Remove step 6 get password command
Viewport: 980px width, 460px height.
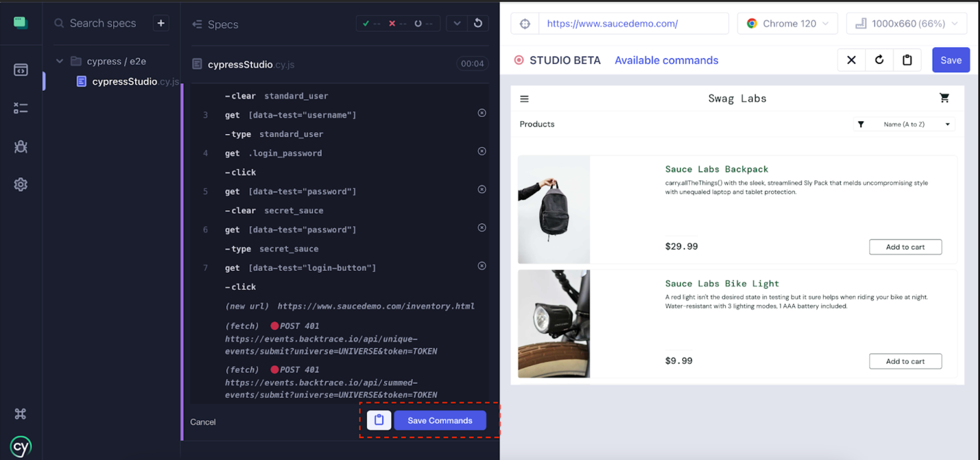(x=482, y=228)
